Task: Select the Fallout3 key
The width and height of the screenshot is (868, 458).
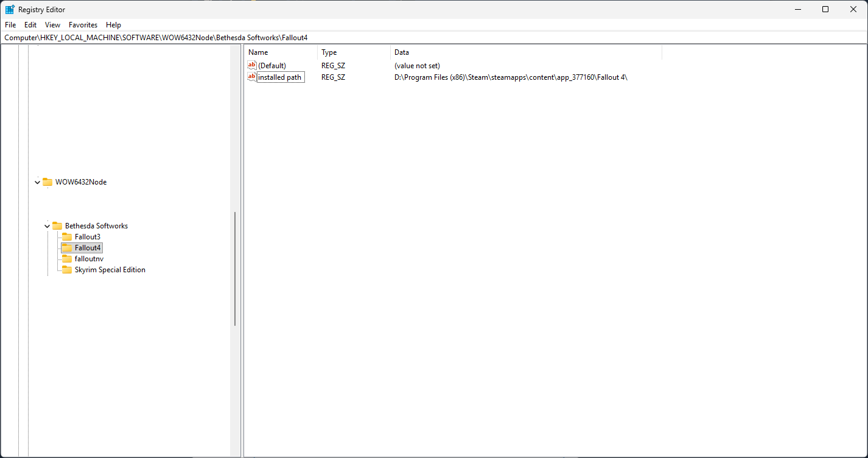Action: pos(88,237)
